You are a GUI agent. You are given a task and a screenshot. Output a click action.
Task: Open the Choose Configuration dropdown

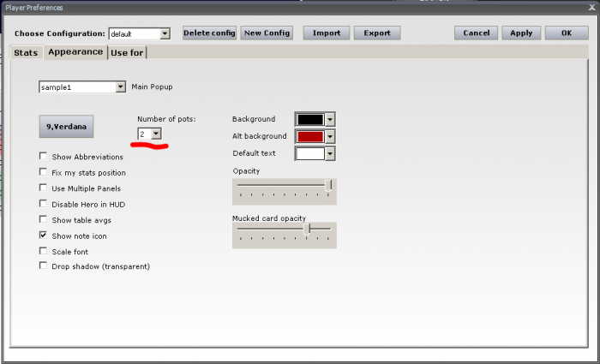click(x=165, y=33)
